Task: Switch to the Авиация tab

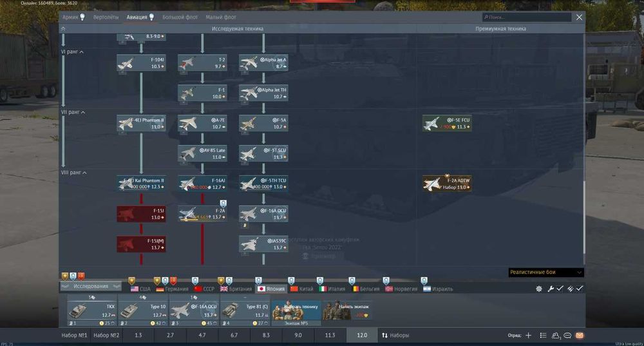Action: pos(140,17)
